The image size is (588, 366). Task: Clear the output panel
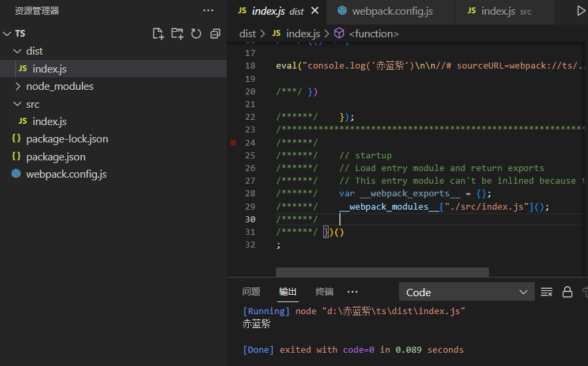pos(546,292)
